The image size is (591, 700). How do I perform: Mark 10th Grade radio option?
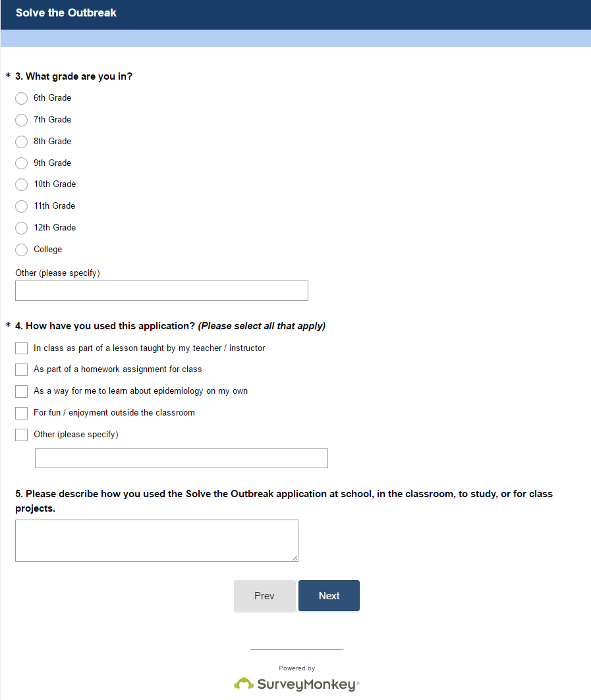22,184
